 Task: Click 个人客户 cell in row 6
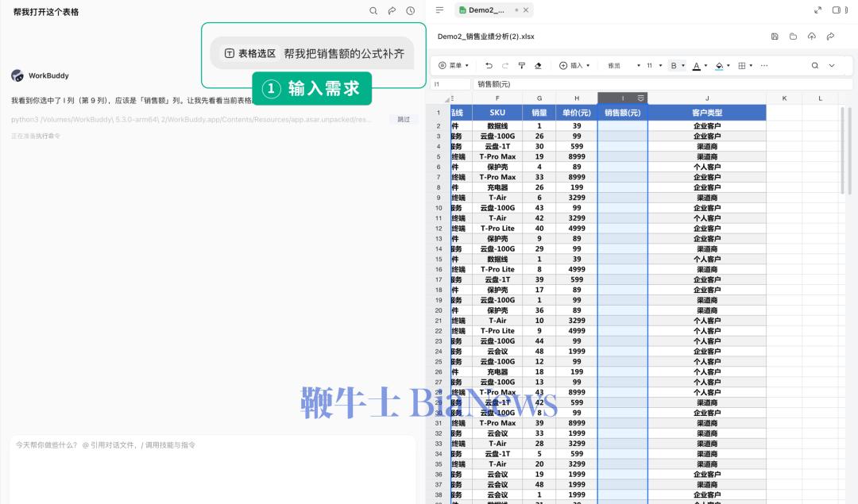[x=707, y=167]
